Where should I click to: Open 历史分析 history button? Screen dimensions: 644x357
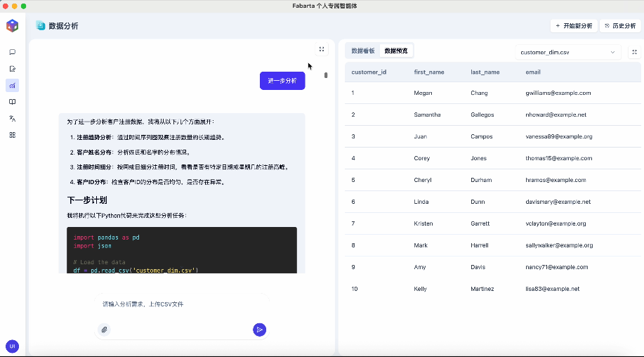(620, 26)
